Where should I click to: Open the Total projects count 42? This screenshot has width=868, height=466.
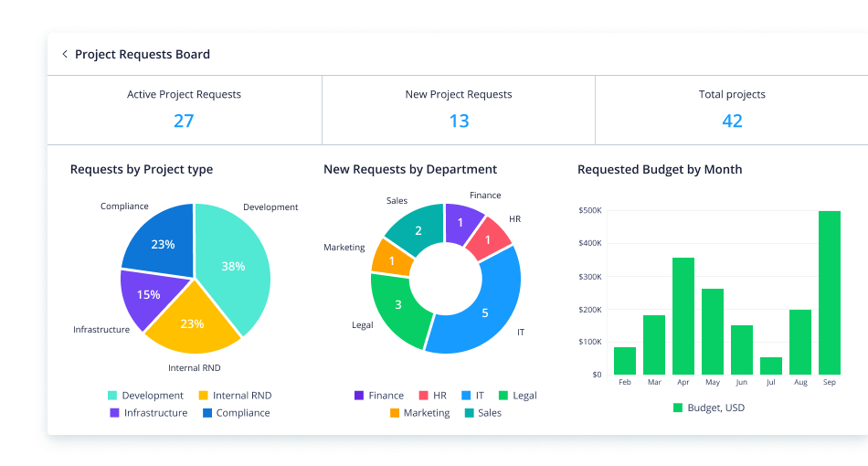[x=732, y=121]
